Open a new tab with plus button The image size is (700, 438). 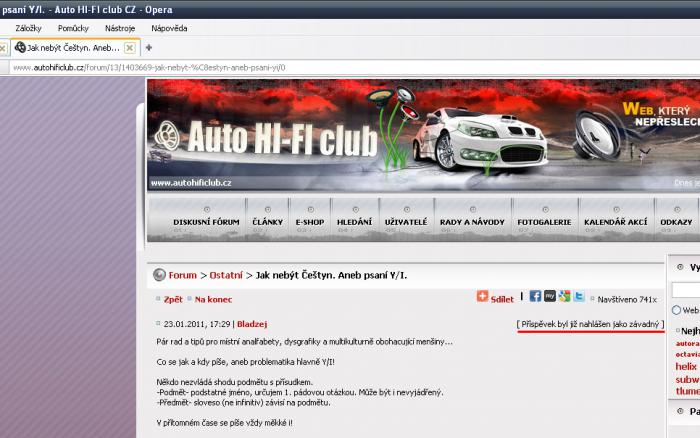[x=149, y=47]
